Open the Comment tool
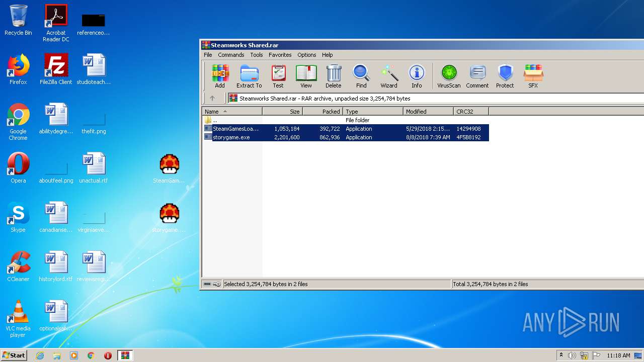The image size is (644, 362). (x=477, y=76)
